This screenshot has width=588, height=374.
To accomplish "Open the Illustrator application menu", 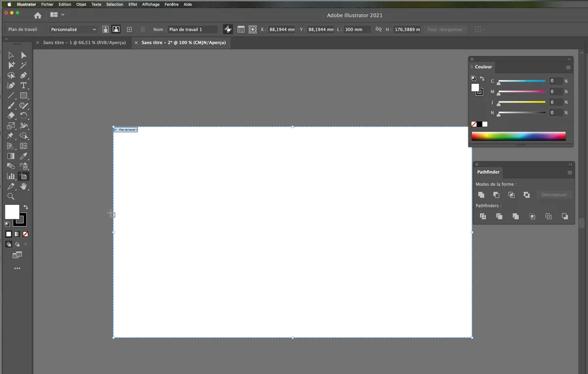I will [x=26, y=4].
